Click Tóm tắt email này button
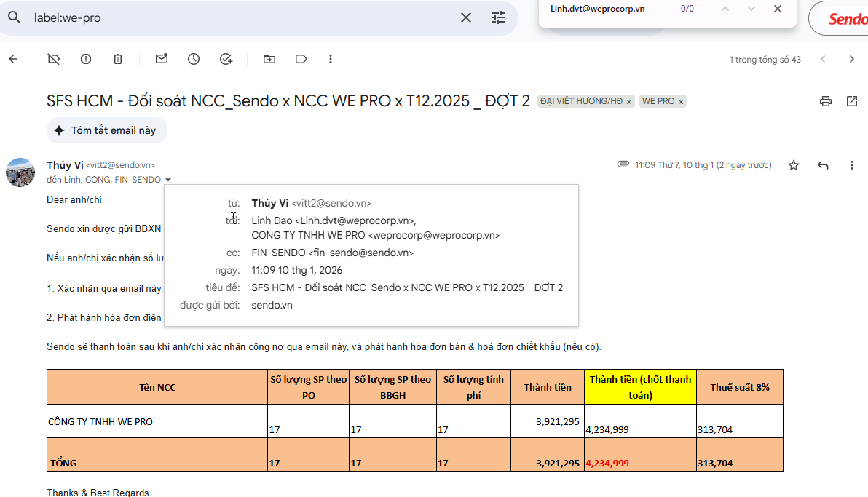Image resolution: width=868 pixels, height=497 pixels. (106, 130)
